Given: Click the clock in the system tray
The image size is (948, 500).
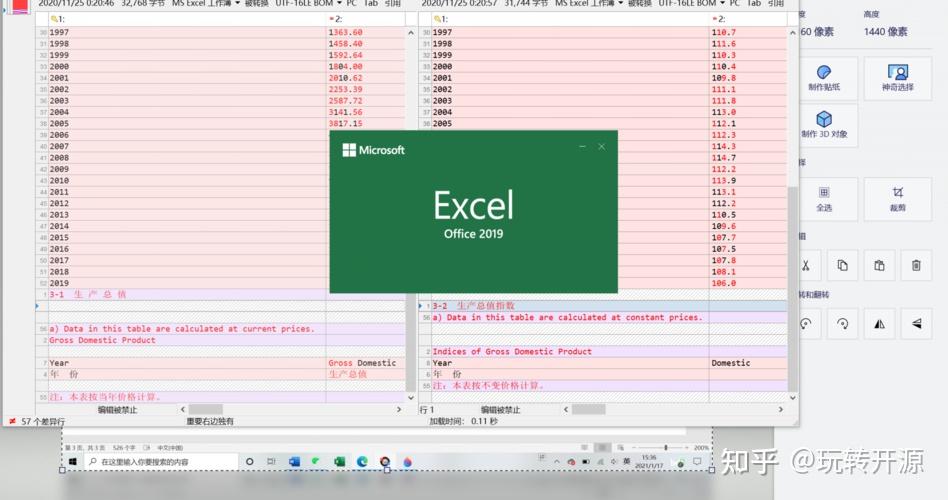Looking at the screenshot, I should point(649,462).
